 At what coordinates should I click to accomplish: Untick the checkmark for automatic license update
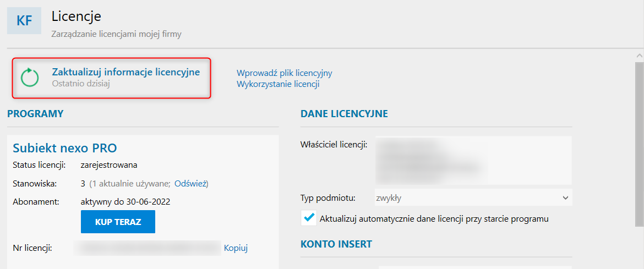(x=308, y=218)
